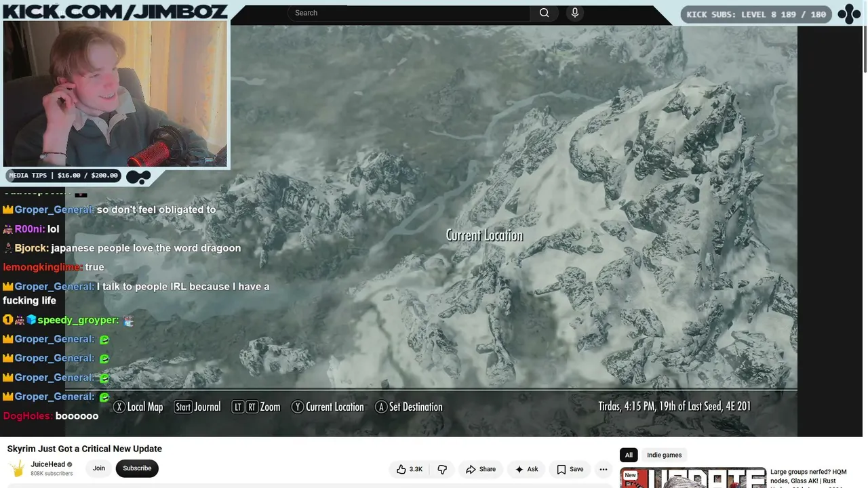The height and width of the screenshot is (488, 868).
Task: Click the chat message 'so don't feel obligated to'
Action: (x=156, y=209)
